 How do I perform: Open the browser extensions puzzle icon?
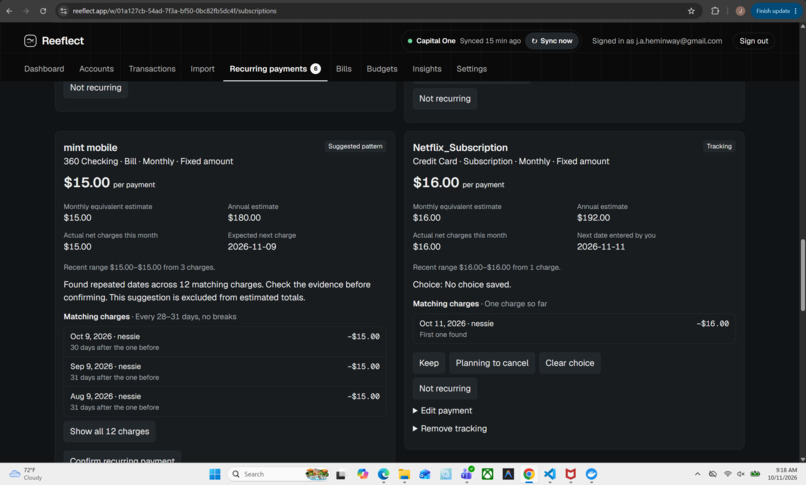715,11
